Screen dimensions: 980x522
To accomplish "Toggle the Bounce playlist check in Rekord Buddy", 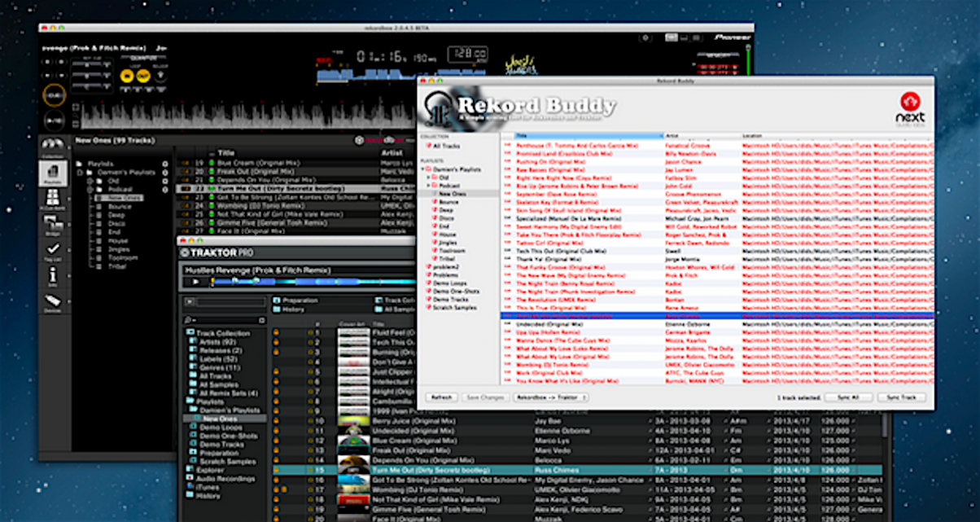I will coord(435,202).
